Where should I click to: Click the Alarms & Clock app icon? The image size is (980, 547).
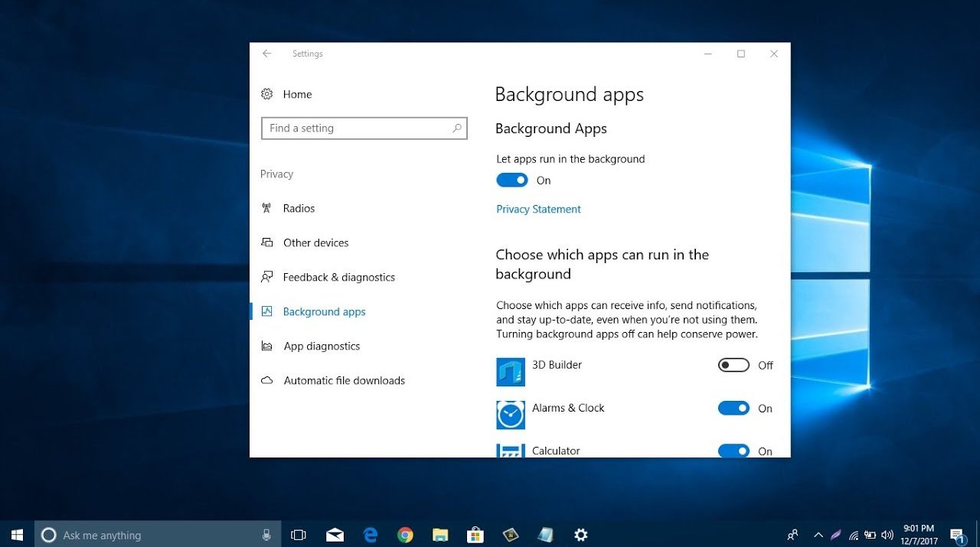(x=510, y=415)
